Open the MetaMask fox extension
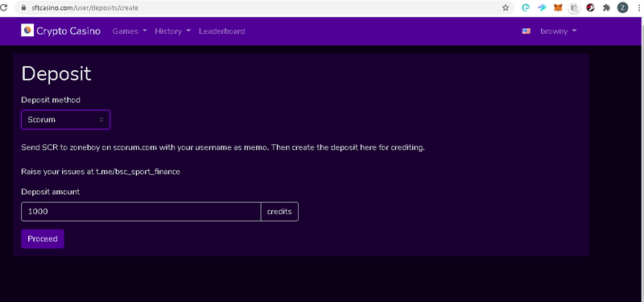 [x=558, y=8]
